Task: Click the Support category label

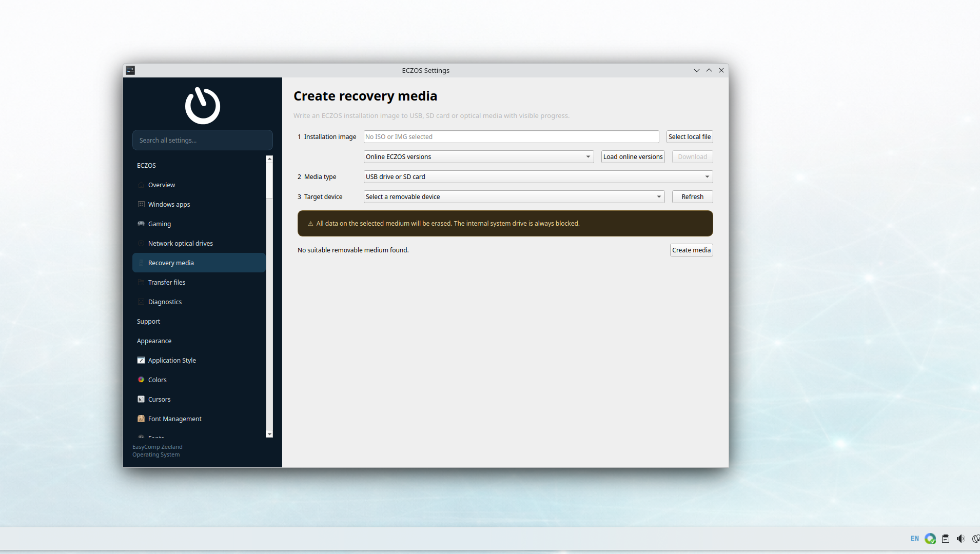Action: click(148, 321)
